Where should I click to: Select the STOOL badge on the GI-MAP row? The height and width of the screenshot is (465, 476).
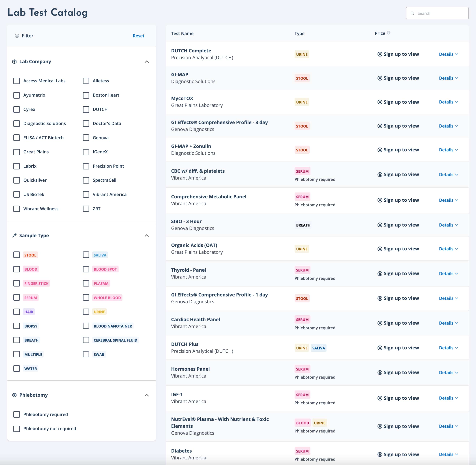(x=302, y=78)
